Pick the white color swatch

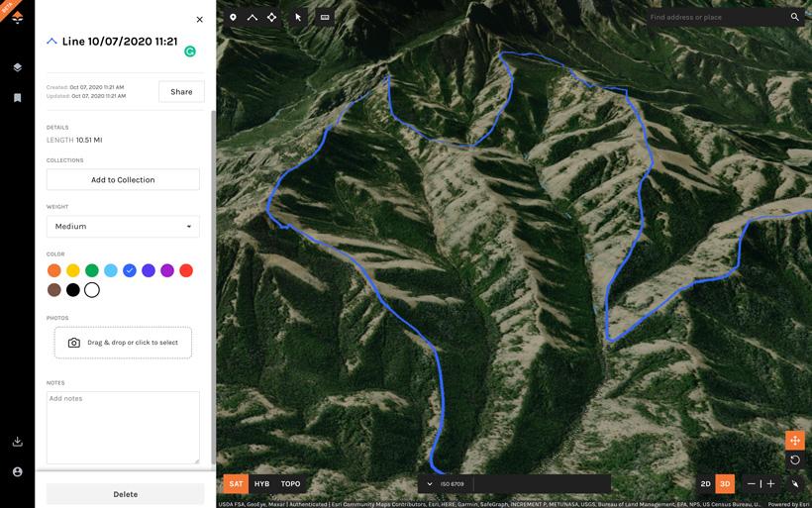92,290
